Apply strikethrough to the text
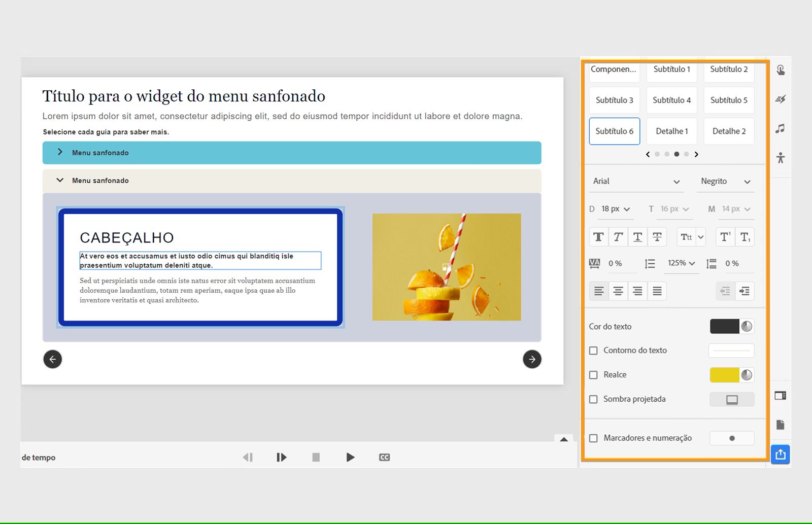This screenshot has width=812, height=524. point(657,236)
